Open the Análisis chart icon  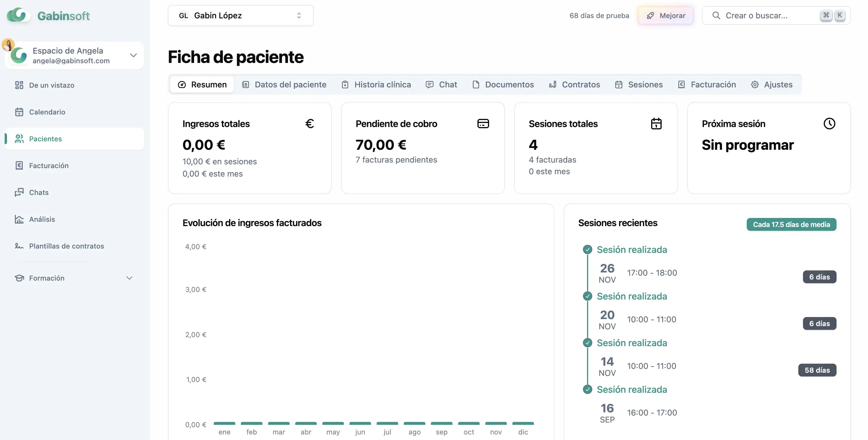click(x=19, y=219)
